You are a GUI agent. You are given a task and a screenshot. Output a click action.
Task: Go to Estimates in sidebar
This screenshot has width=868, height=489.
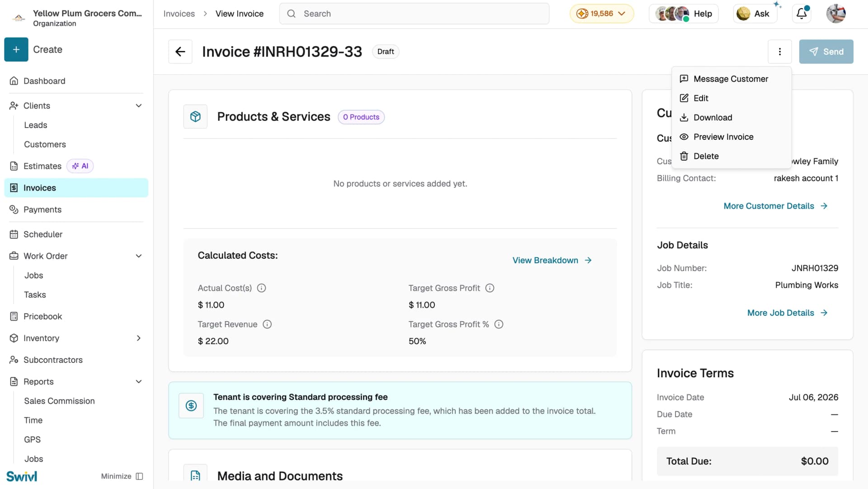click(42, 166)
